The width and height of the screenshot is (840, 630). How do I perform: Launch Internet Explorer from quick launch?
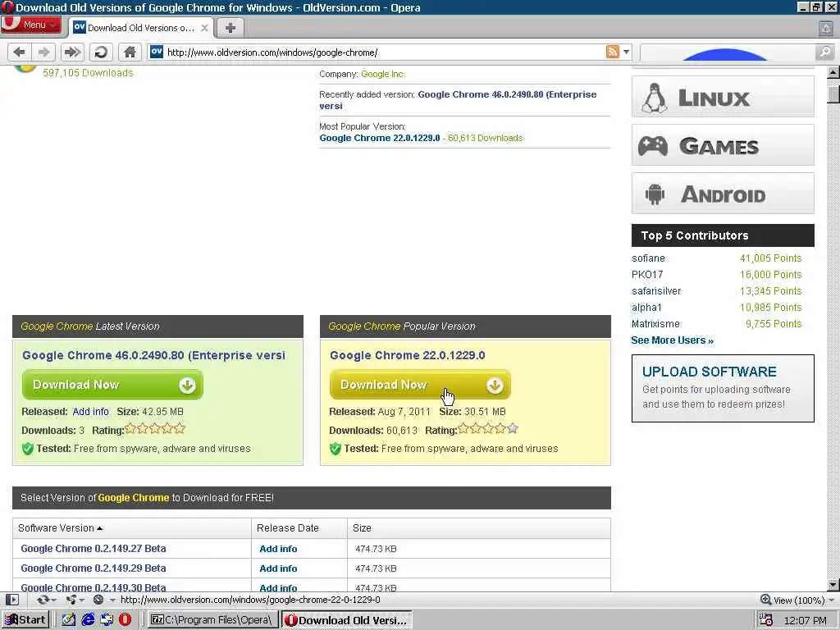[x=88, y=620]
